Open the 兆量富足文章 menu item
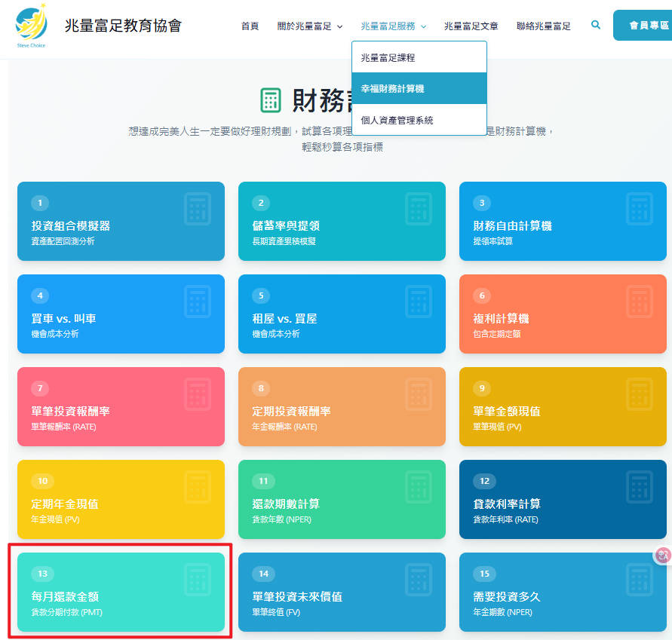 click(472, 25)
